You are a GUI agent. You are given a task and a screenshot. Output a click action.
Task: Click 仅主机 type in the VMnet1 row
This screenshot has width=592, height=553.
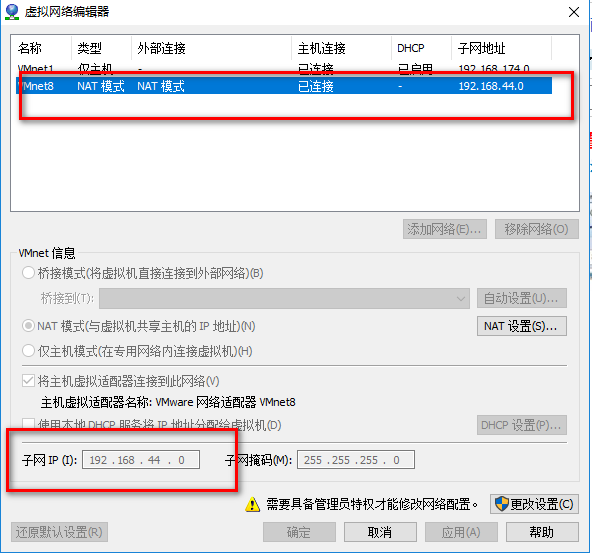point(95,69)
